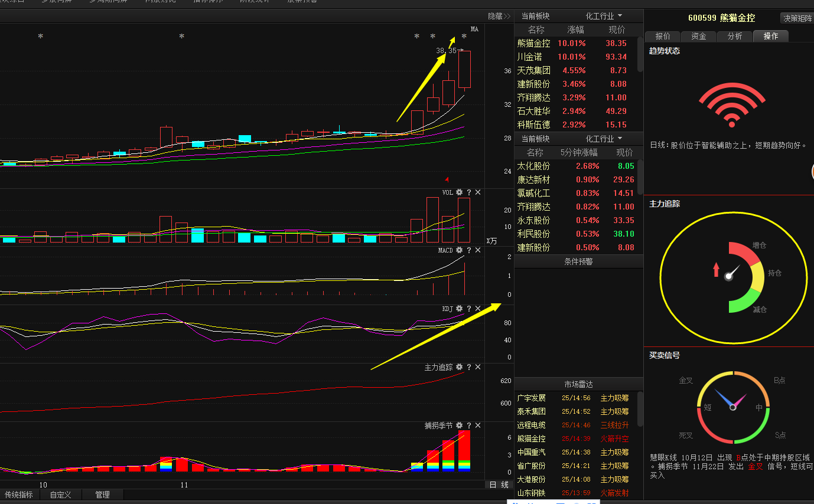
Task: Select 石大胜华 stock row
Action: 576,111
